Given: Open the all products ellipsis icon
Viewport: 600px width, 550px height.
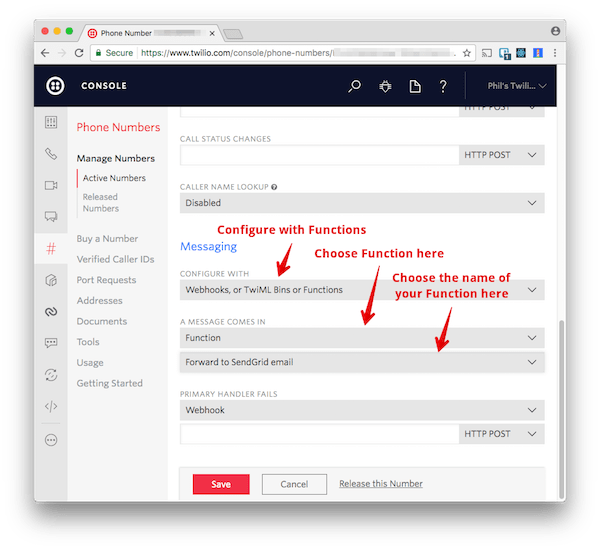Looking at the screenshot, I should [x=51, y=440].
